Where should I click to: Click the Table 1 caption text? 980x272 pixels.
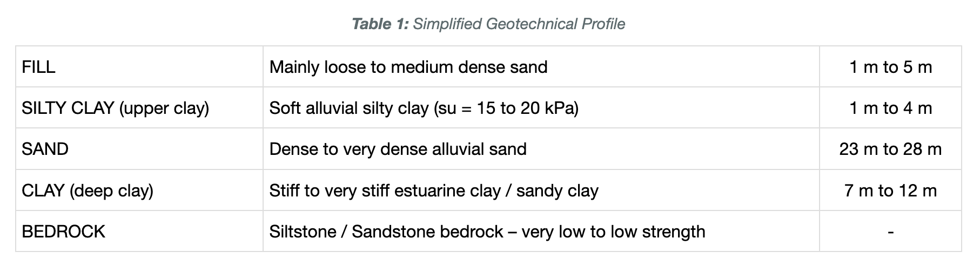tap(488, 24)
